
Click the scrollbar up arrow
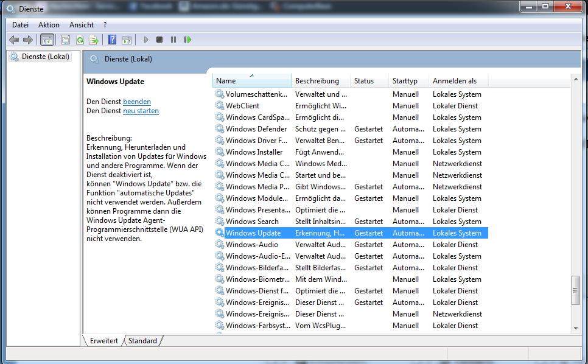(576, 79)
